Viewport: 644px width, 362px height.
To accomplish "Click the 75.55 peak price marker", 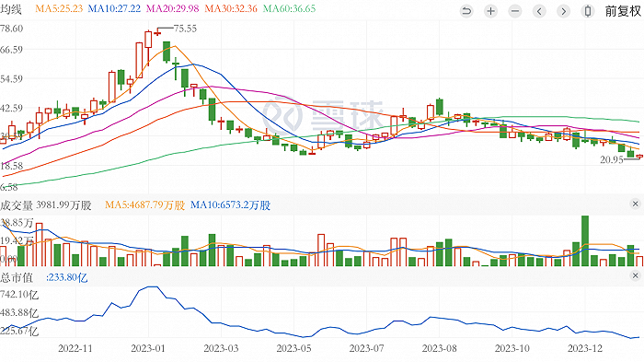I will 185,29.
